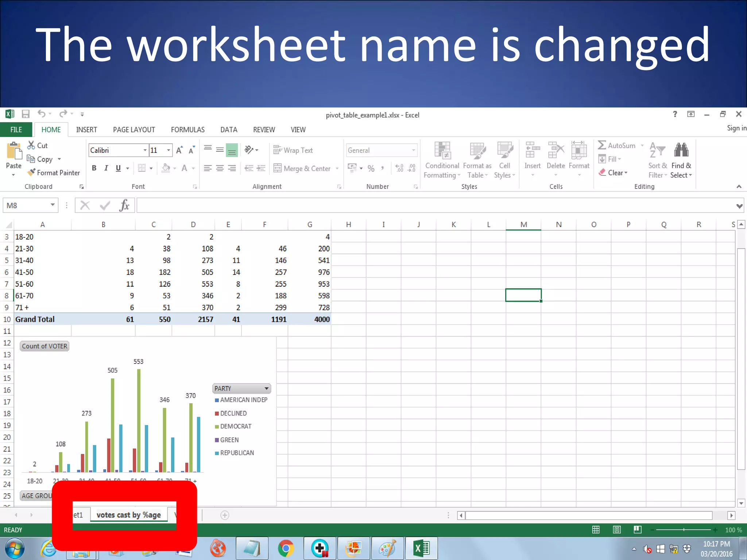Click the Fill Color paint bucket
Image resolution: width=747 pixels, height=560 pixels.
pyautogui.click(x=166, y=168)
